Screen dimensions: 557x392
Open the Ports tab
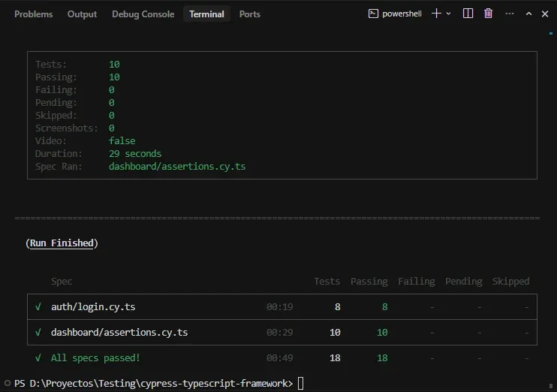pos(250,14)
